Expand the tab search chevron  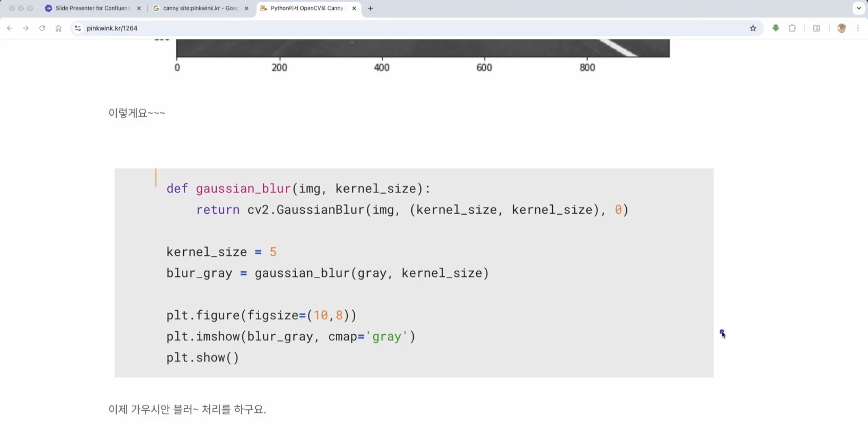click(x=859, y=8)
